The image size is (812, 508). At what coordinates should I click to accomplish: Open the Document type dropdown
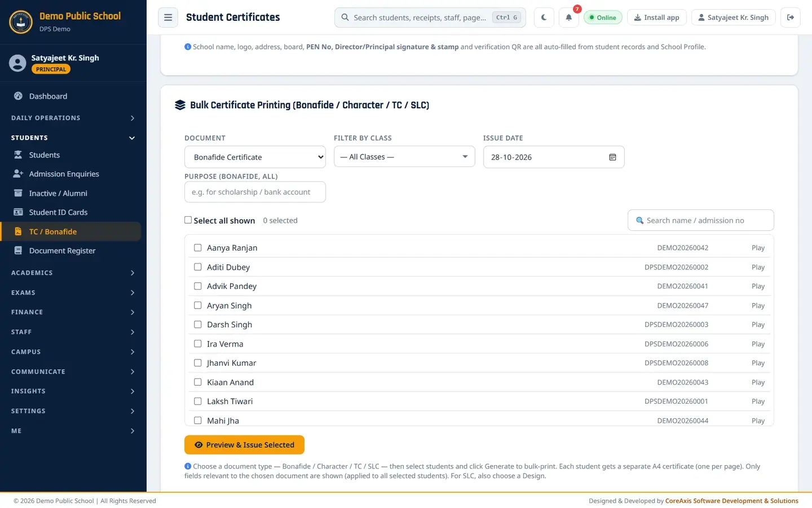click(255, 157)
